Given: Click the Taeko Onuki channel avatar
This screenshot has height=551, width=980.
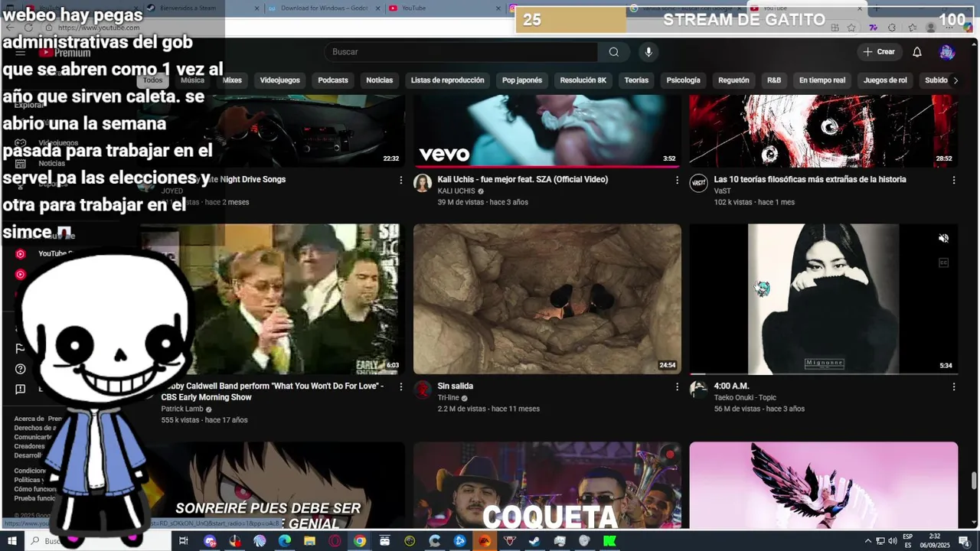Looking at the screenshot, I should point(698,390).
